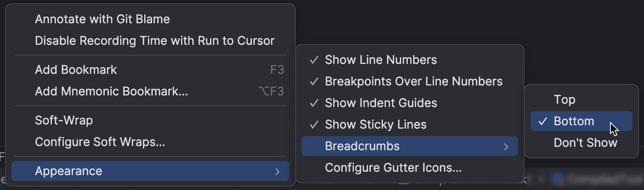This screenshot has width=644, height=190.
Task: Open Configure Soft Wraps settings
Action: coord(100,142)
